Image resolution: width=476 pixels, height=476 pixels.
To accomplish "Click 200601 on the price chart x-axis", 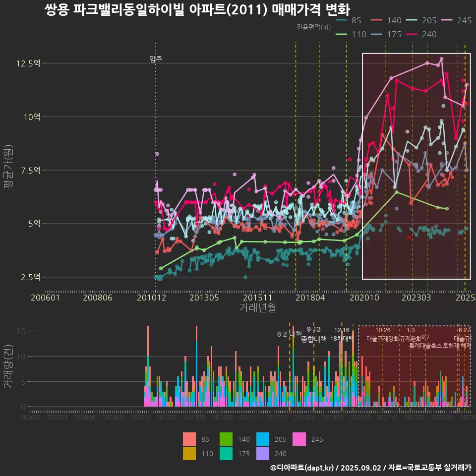I will pyautogui.click(x=45, y=297).
